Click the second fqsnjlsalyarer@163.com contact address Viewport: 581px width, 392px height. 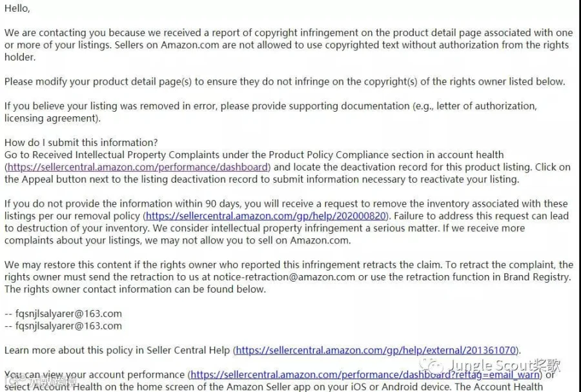68,326
